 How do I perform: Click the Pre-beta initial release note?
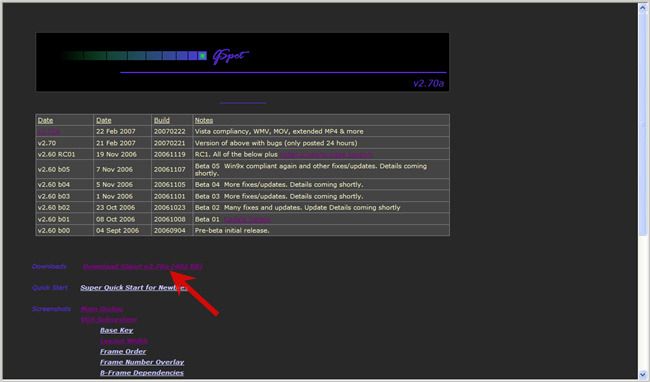click(232, 230)
